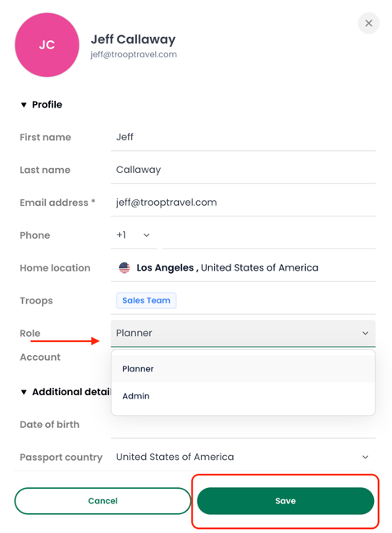Click the Role dropdown chevron
Viewport: 392px width, 533px height.
[365, 333]
